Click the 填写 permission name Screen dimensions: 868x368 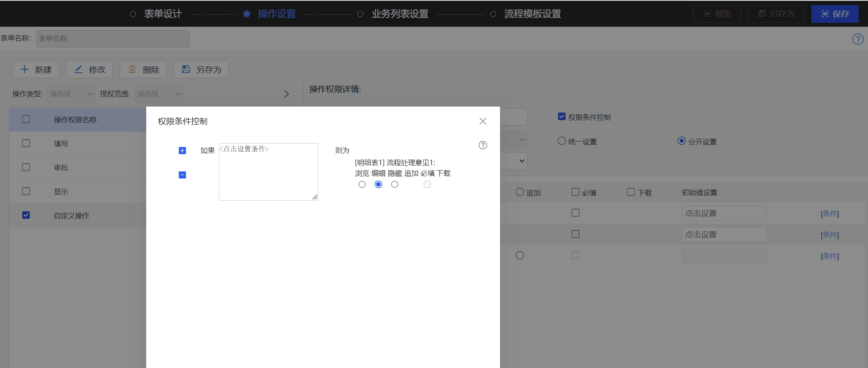click(x=61, y=144)
